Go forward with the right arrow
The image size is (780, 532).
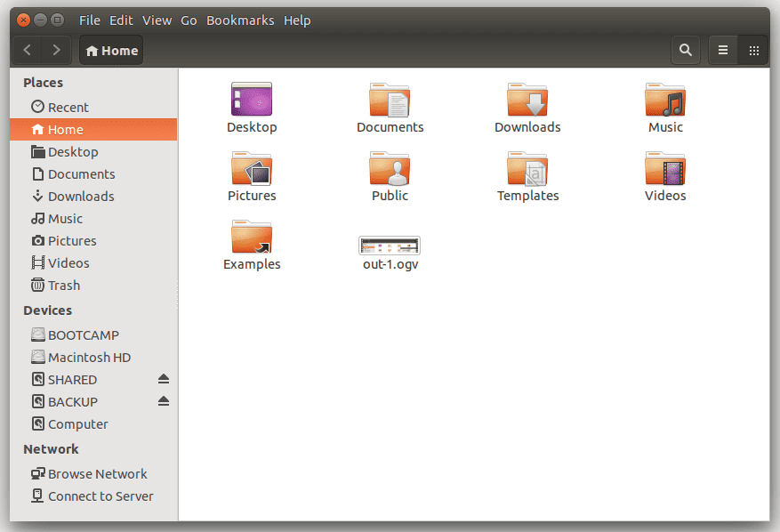56,50
